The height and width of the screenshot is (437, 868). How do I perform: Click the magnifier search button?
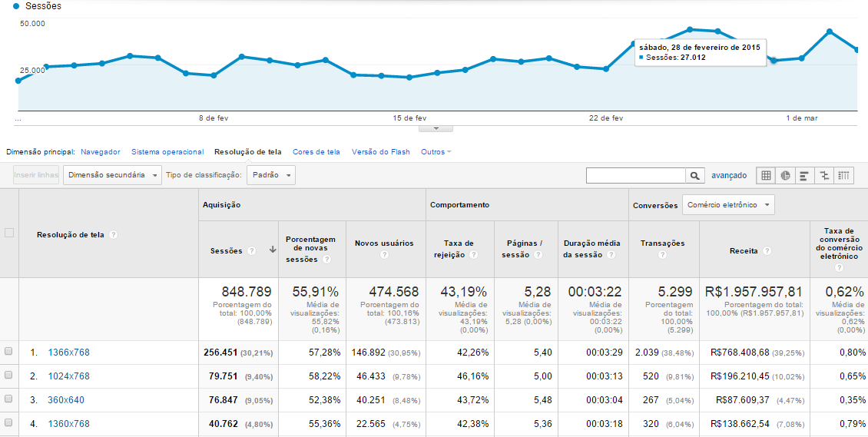(694, 176)
